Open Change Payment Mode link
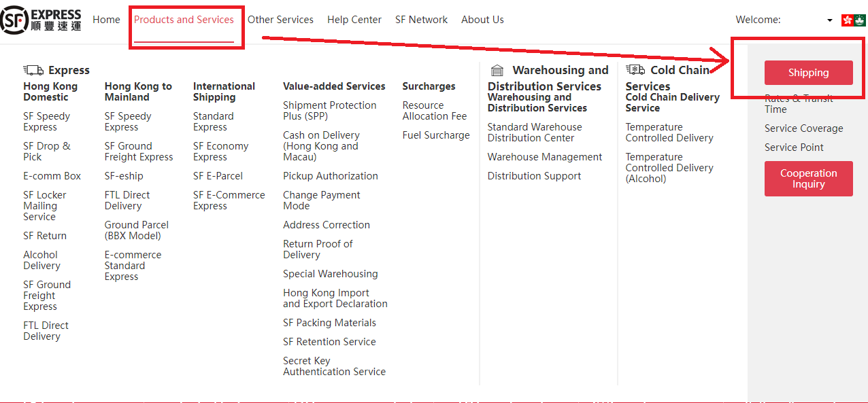Viewport: 868px width, 403px height. tap(322, 200)
